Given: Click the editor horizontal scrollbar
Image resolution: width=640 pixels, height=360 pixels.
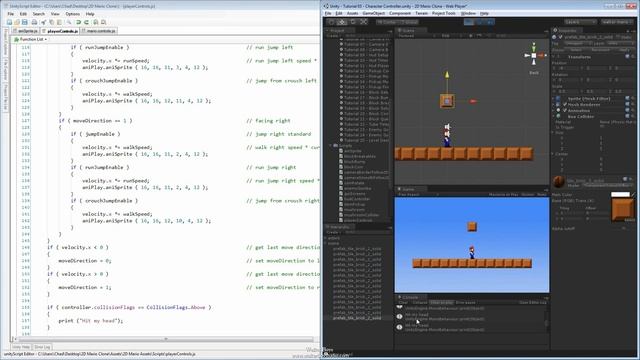Looking at the screenshot, I should tap(165, 339).
